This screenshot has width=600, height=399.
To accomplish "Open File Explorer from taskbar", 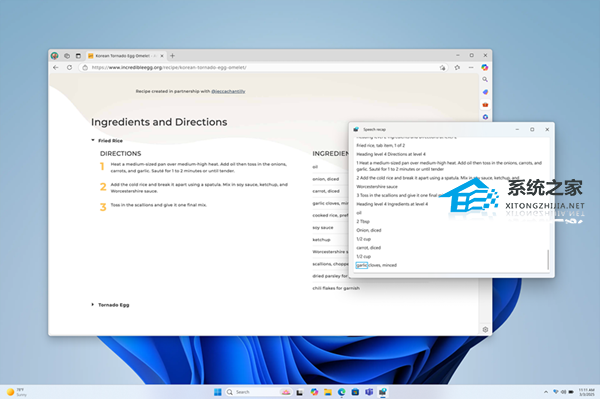I will click(328, 392).
